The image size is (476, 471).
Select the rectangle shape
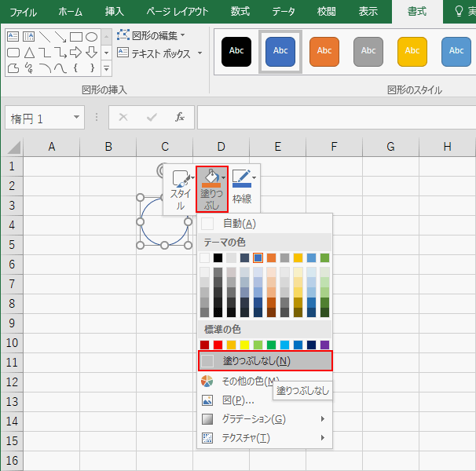coord(76,37)
